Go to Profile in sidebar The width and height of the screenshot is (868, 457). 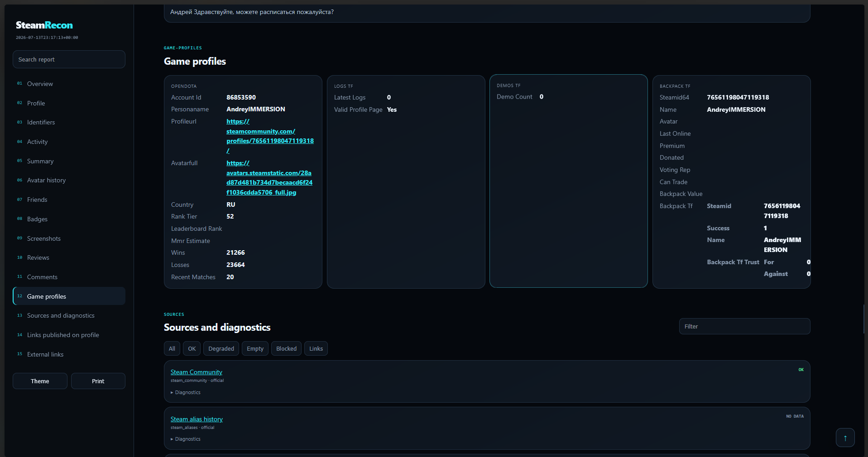69,103
